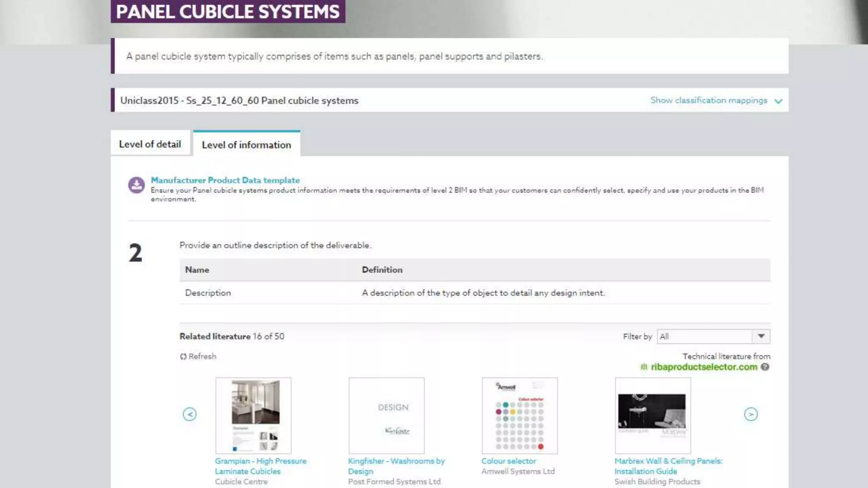Open the Filter by dropdown arrow

761,336
